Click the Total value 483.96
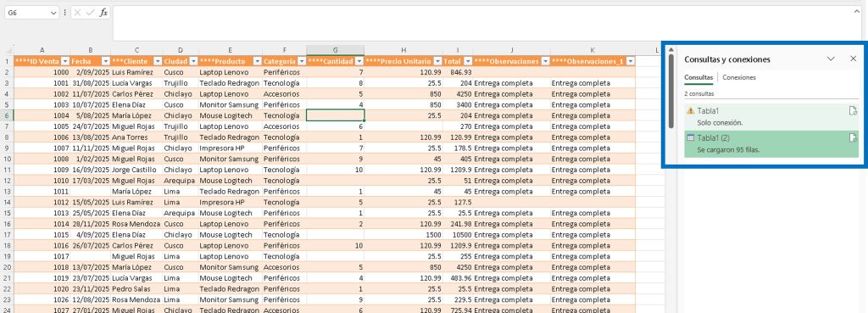The width and height of the screenshot is (868, 313). click(x=458, y=277)
